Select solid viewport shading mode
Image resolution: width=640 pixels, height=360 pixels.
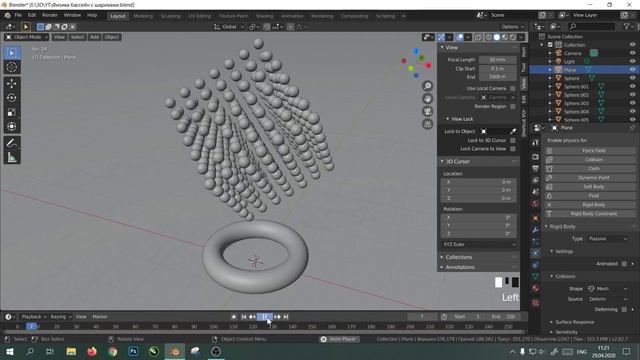click(x=497, y=37)
